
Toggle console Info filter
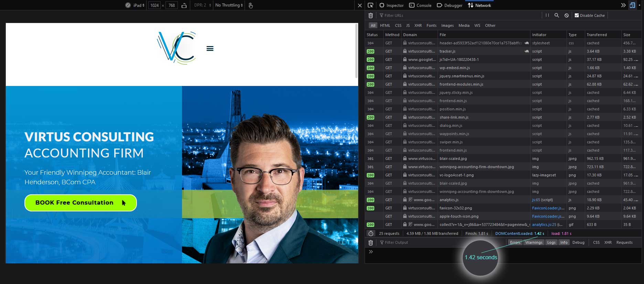(563, 242)
